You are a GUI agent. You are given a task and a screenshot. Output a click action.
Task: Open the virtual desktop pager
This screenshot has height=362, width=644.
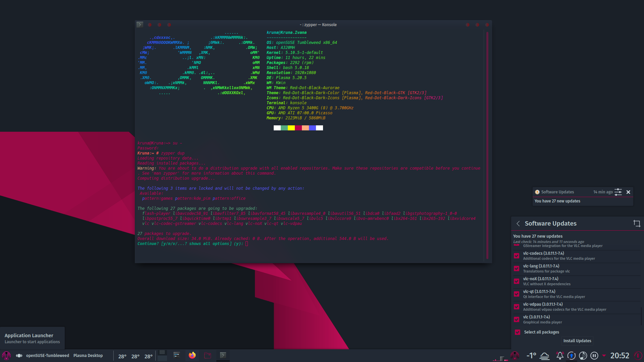(162, 356)
